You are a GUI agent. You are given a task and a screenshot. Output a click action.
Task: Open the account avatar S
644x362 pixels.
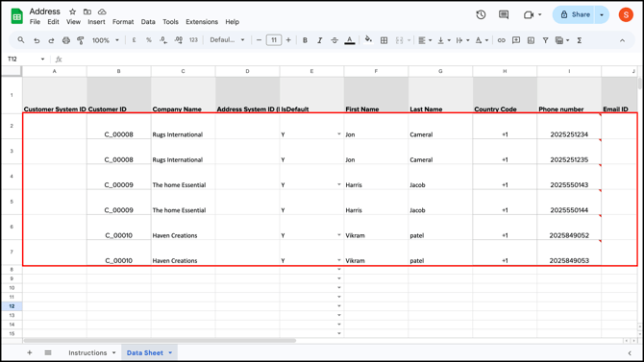[x=626, y=14]
